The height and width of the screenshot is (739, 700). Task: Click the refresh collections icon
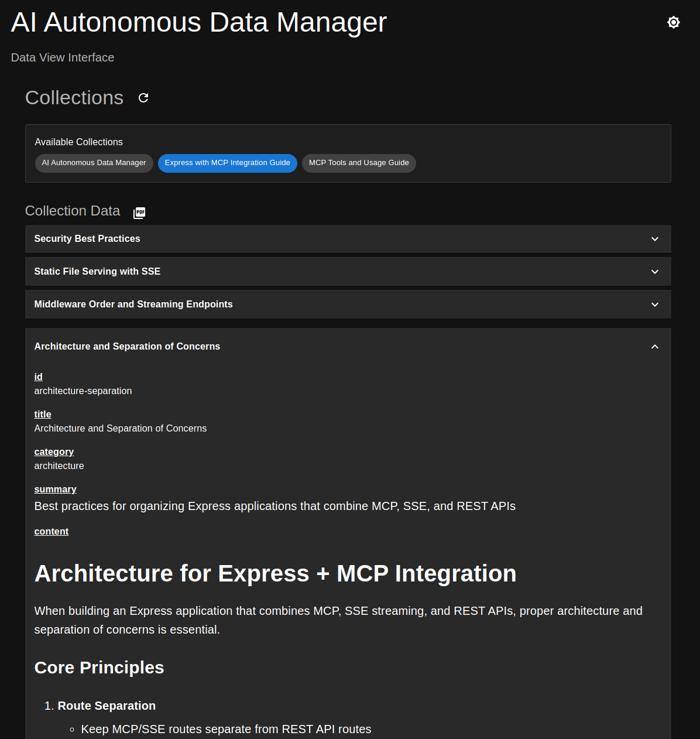pyautogui.click(x=143, y=98)
